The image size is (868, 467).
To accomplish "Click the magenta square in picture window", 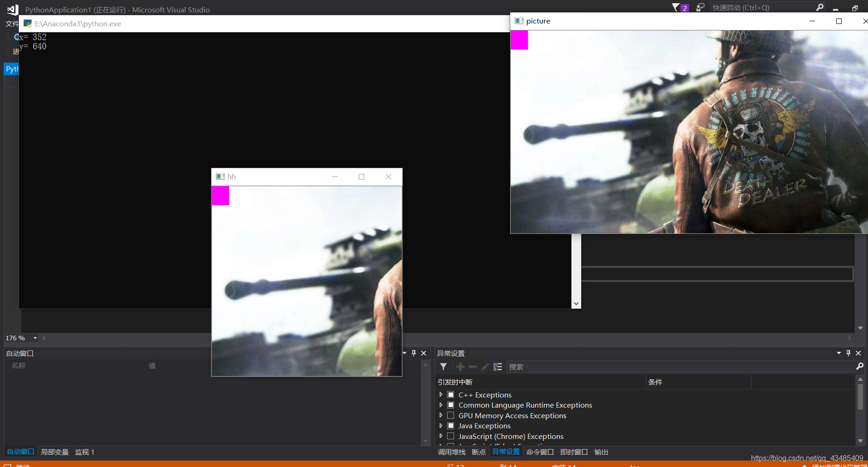I will pyautogui.click(x=519, y=40).
